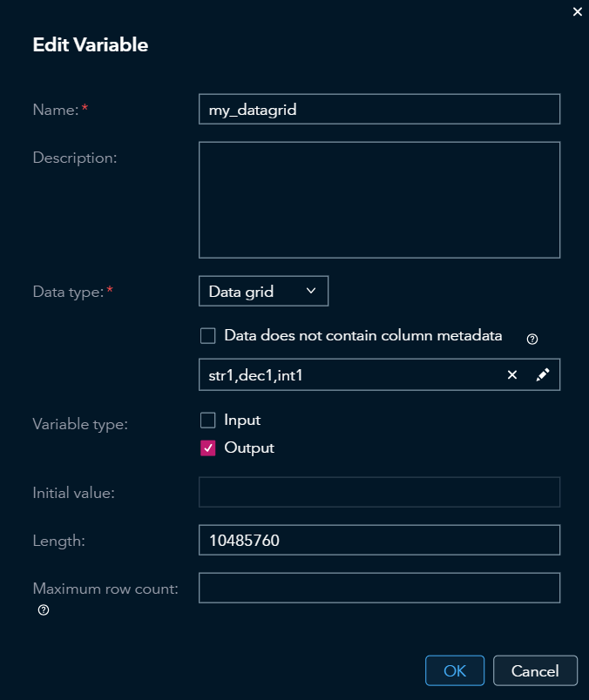This screenshot has width=589, height=700.
Task: Expand the Data grid selector chevron
Action: tap(311, 291)
